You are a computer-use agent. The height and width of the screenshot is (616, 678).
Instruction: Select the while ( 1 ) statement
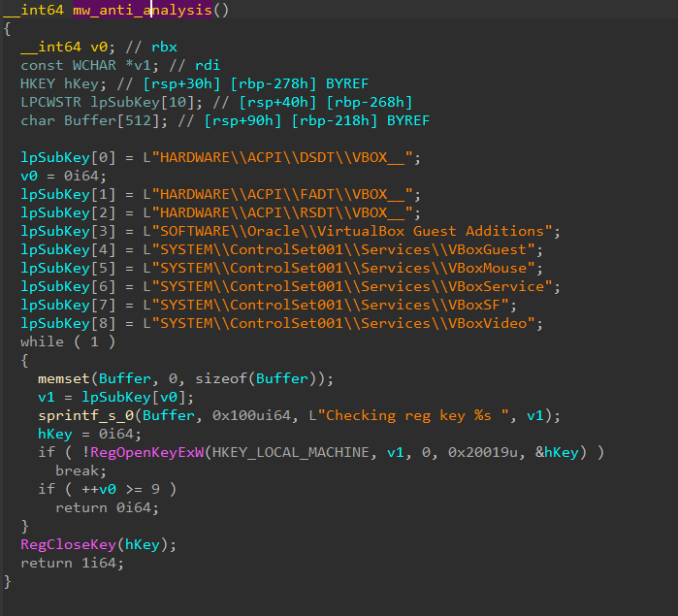click(68, 341)
